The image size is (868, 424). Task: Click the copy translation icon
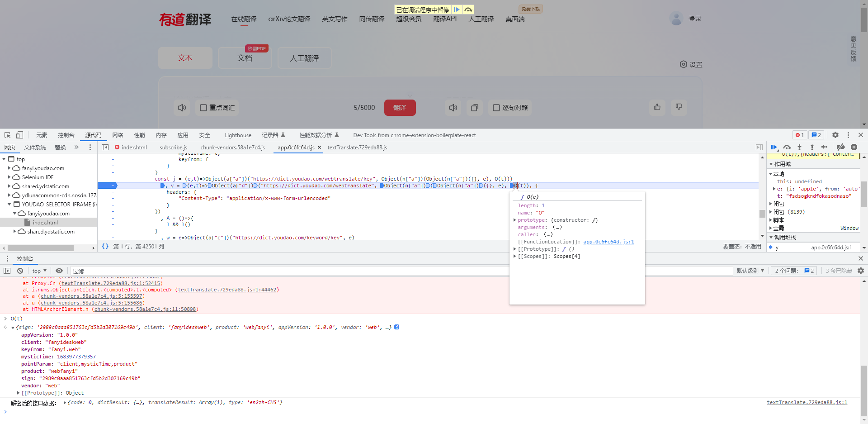click(475, 108)
